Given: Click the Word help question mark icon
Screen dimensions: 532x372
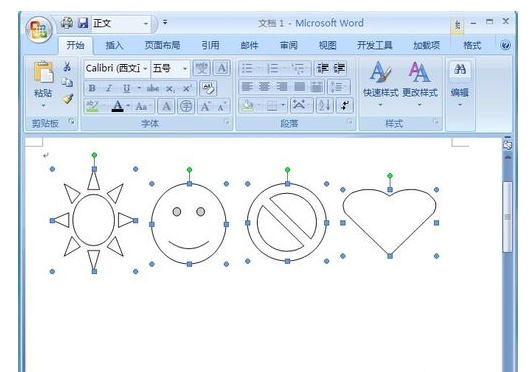Looking at the screenshot, I should pos(505,45).
